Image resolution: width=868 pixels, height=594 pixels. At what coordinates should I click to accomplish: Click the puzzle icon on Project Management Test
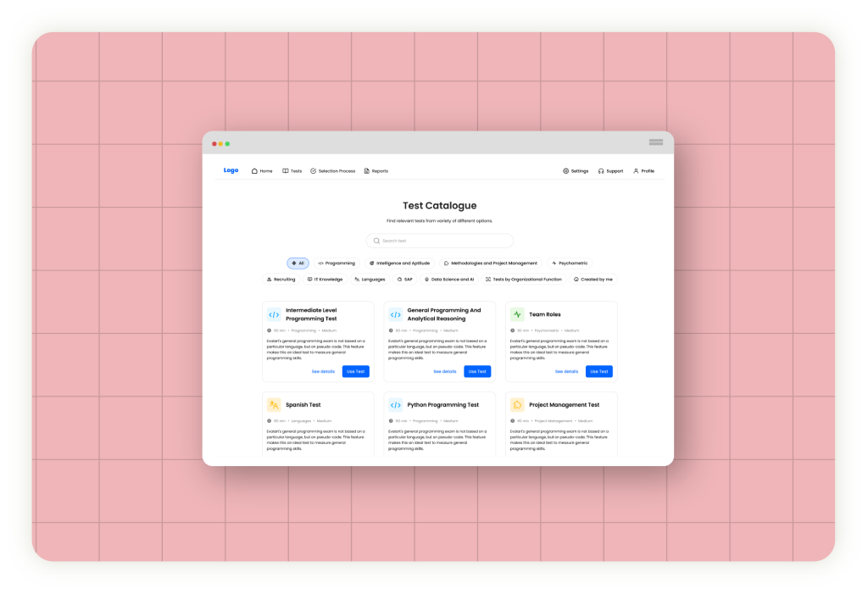point(517,405)
